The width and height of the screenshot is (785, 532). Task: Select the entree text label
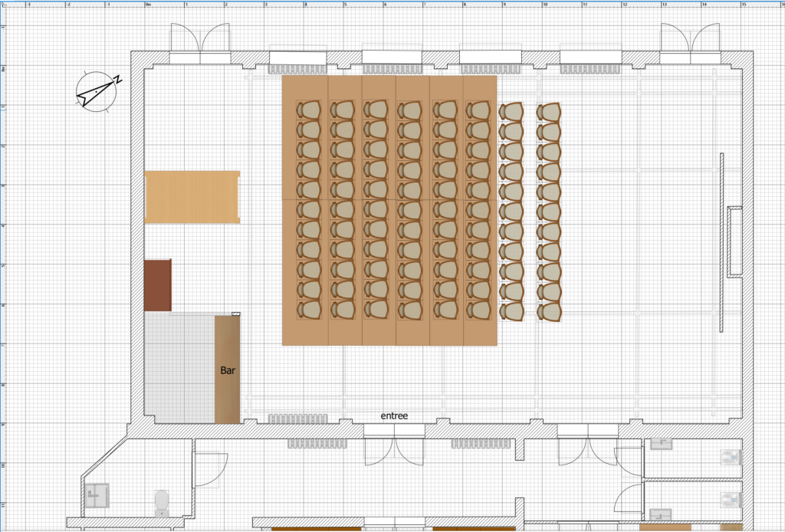(x=394, y=416)
